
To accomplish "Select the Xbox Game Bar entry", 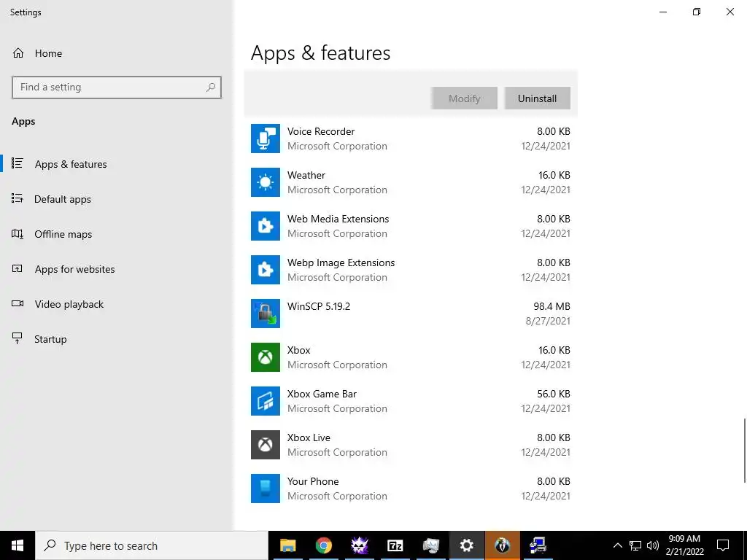I will click(411, 402).
